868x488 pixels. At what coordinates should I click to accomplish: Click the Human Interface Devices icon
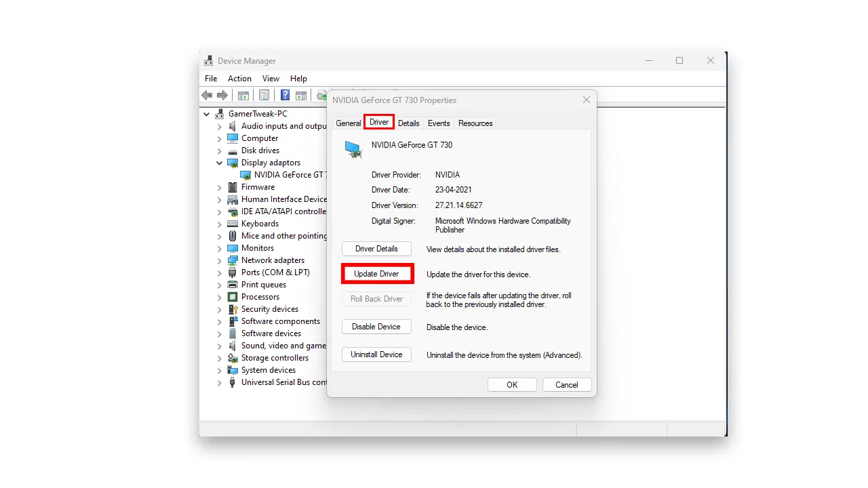point(233,199)
